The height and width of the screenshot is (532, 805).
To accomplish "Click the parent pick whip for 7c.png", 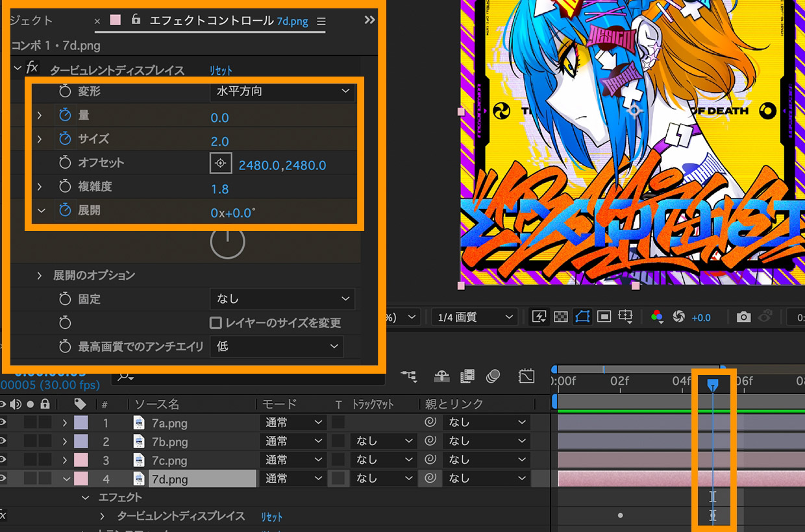I will [x=430, y=460].
